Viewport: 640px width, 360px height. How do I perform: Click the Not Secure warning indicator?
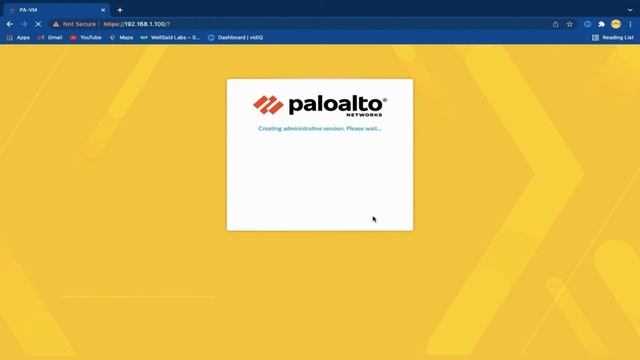(74, 24)
